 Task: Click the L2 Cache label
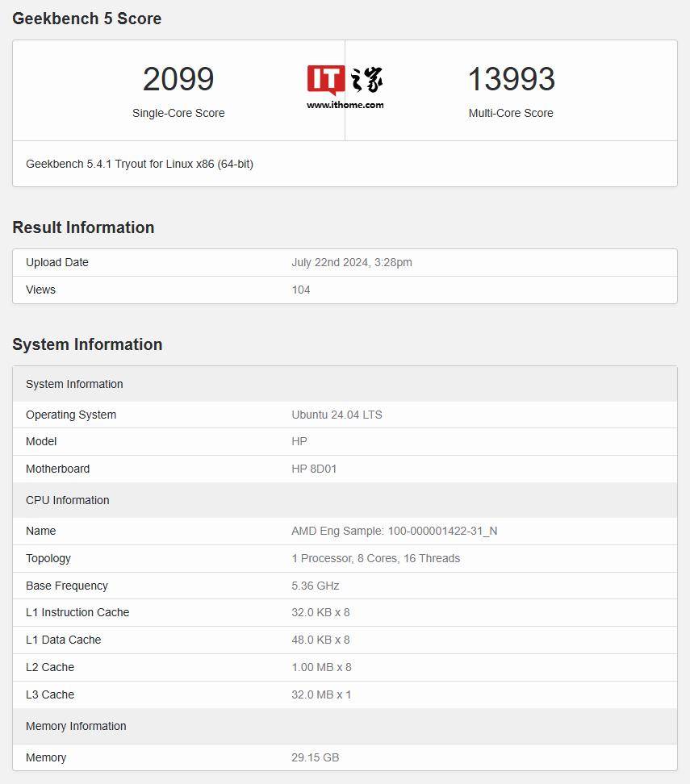click(x=50, y=668)
